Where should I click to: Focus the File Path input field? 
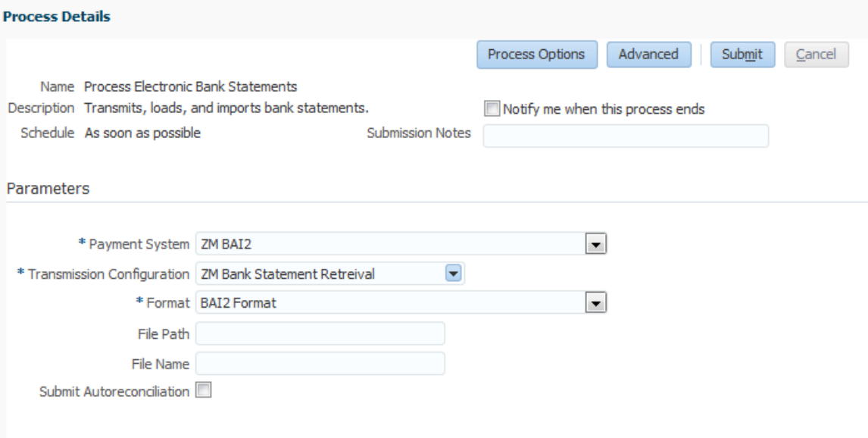tap(320, 333)
